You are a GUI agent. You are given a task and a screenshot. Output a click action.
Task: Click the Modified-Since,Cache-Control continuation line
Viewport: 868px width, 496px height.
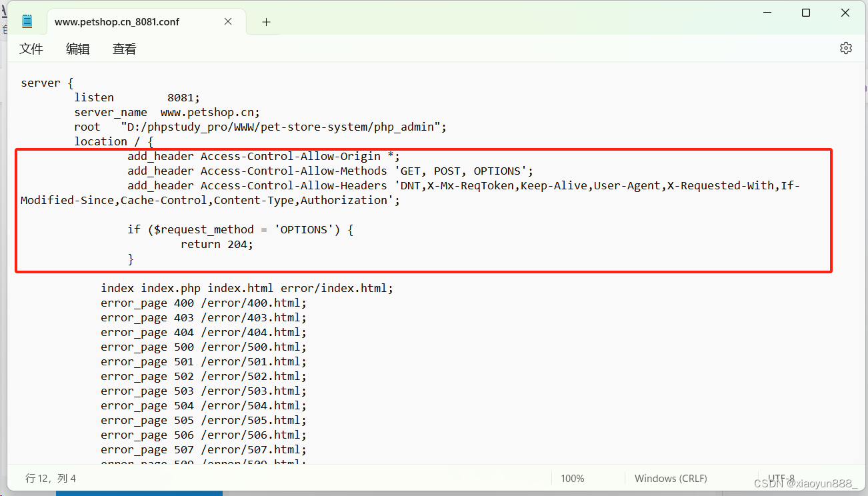210,200
